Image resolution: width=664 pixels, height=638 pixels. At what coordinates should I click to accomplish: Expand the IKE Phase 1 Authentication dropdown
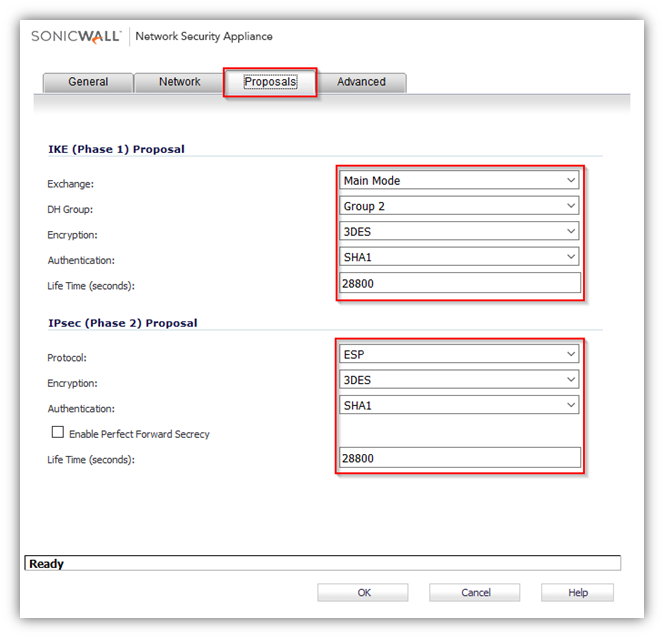460,257
